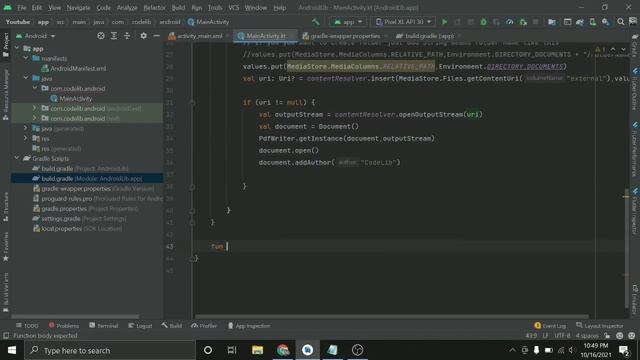Click the editor horizontal scrollbar
This screenshot has height=360, width=640.
pyautogui.click(x=392, y=316)
